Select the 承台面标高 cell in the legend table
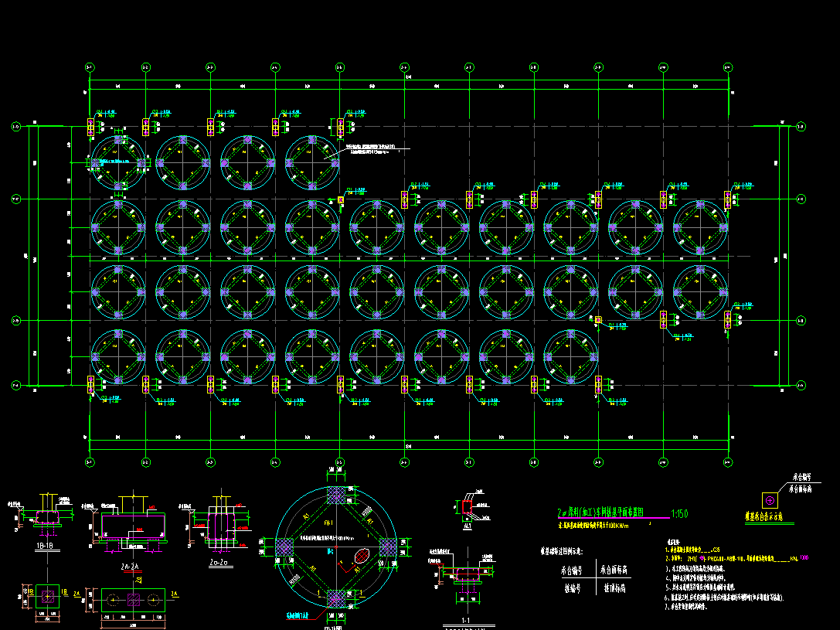This screenshot has height=630, width=840. [x=614, y=570]
